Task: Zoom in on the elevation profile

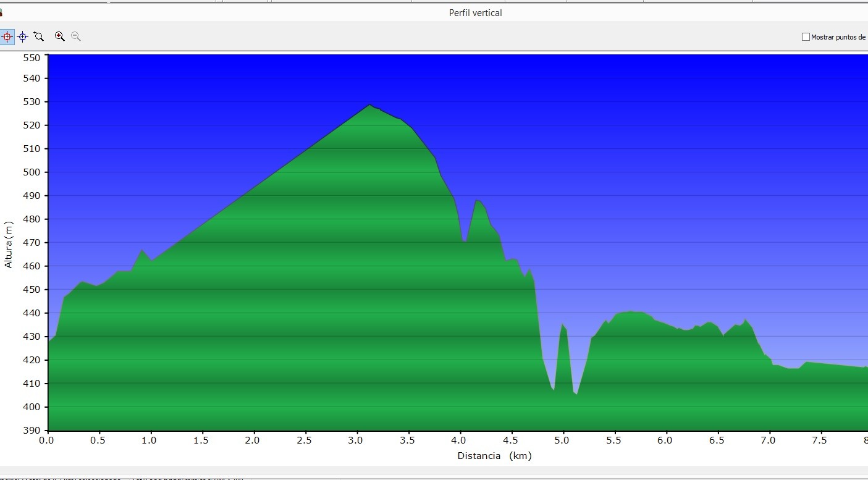Action: click(60, 37)
